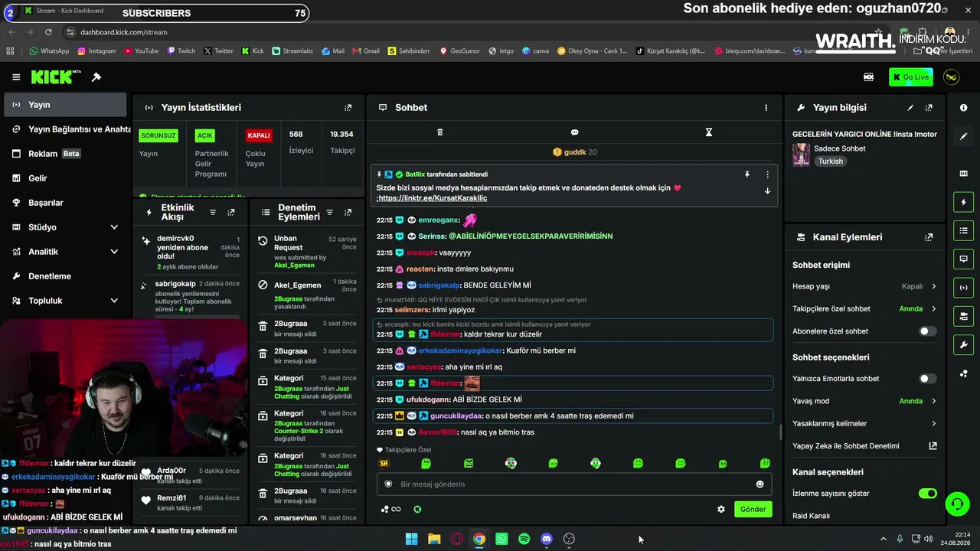Open the green support chat bubble
980x551 pixels.
click(x=957, y=504)
